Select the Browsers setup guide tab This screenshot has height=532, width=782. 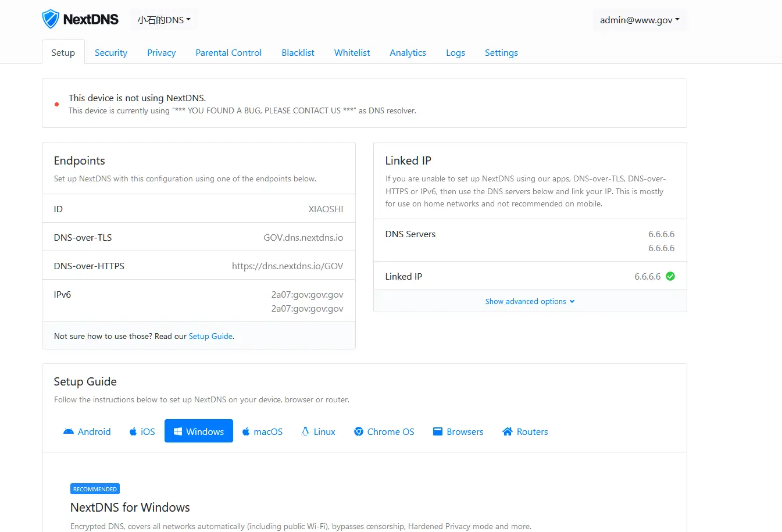[x=458, y=431]
